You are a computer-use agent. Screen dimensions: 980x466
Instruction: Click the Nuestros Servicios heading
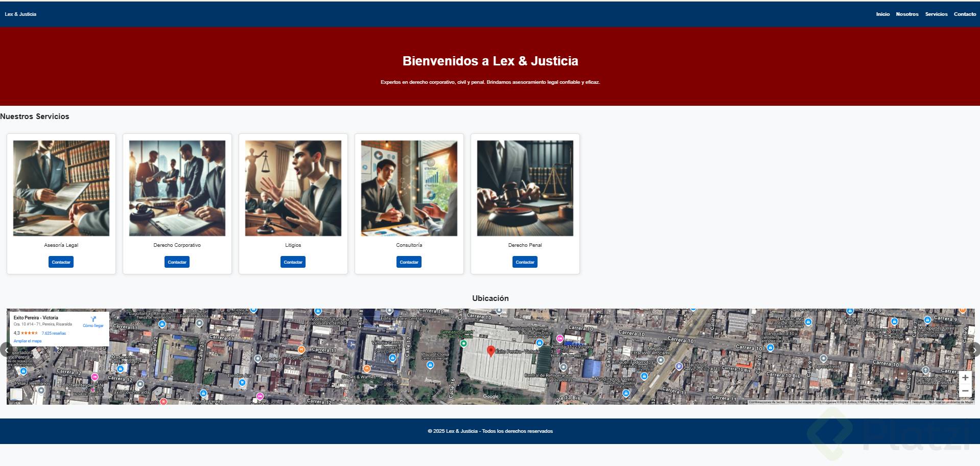point(35,116)
